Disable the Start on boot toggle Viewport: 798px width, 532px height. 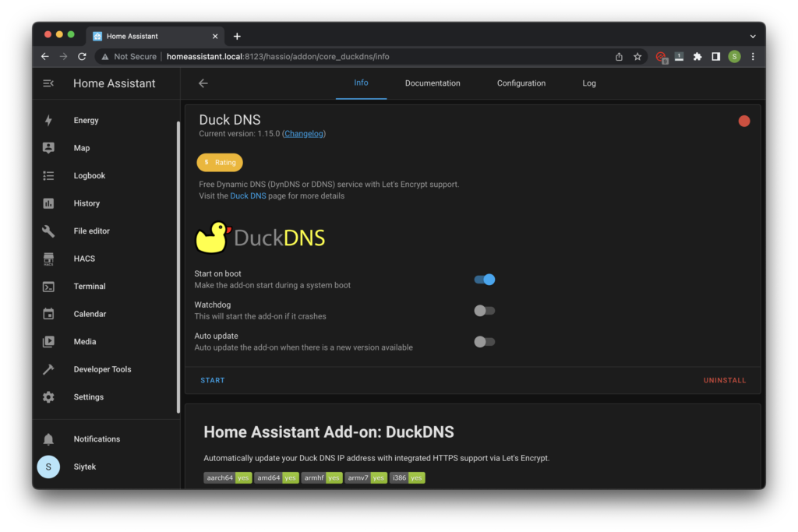[x=485, y=280]
